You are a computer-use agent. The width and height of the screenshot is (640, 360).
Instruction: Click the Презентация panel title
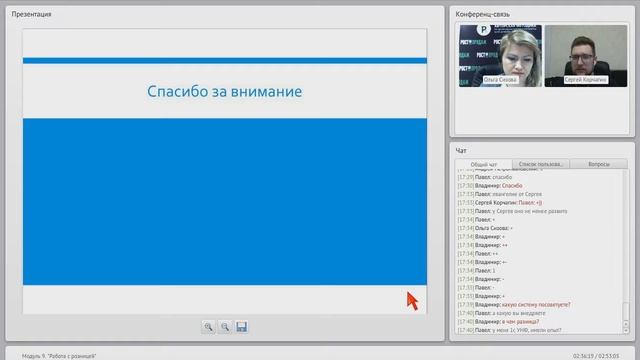pyautogui.click(x=31, y=14)
